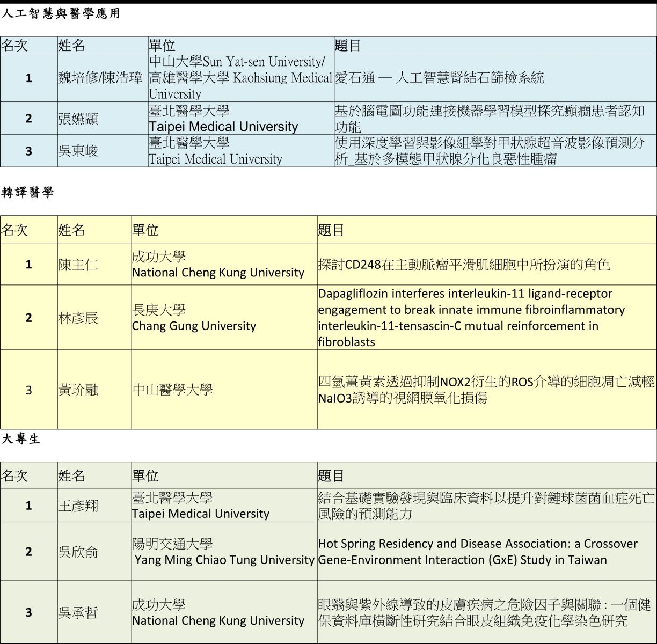
Task: Select the title starting 基於腦電圖功能連接
Action: 490,119
